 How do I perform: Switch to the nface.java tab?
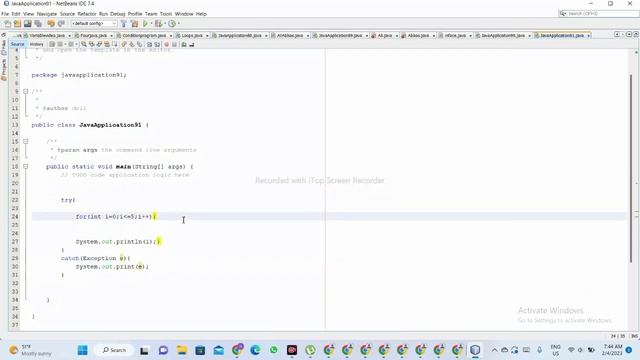(455, 36)
